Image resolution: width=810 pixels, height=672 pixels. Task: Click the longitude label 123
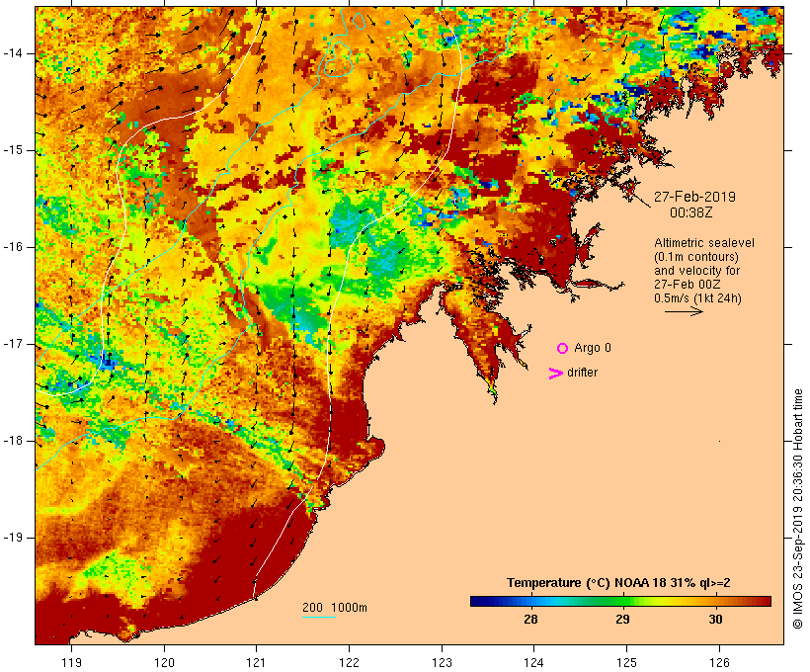[442, 662]
